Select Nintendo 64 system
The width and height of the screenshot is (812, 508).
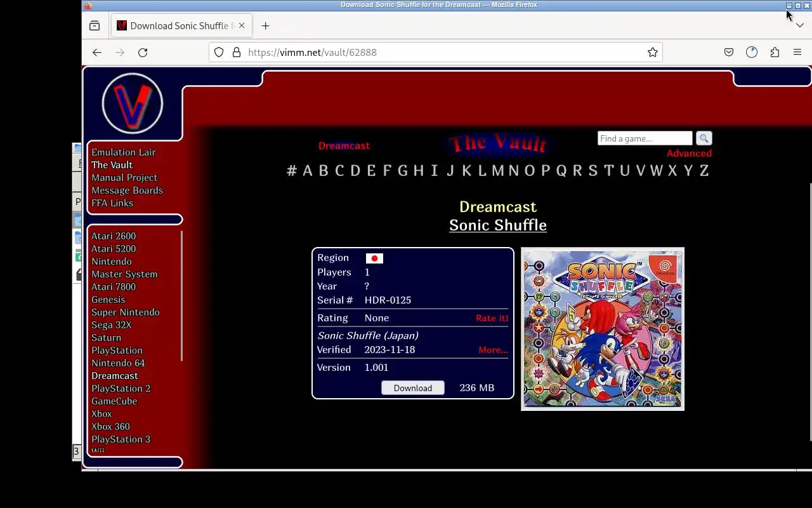pyautogui.click(x=118, y=363)
